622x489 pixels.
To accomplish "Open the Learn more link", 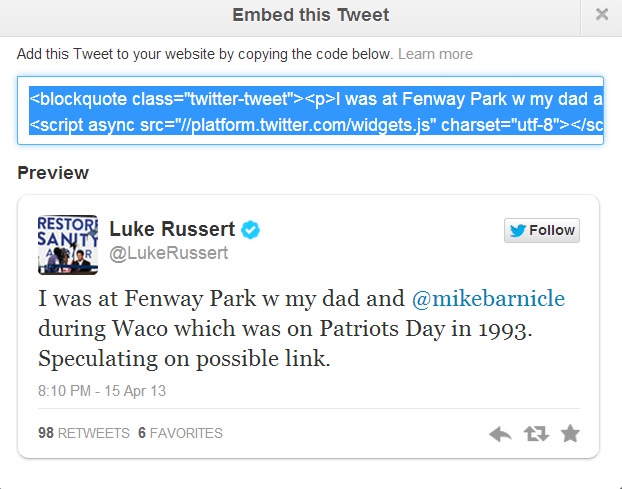I will click(x=435, y=54).
